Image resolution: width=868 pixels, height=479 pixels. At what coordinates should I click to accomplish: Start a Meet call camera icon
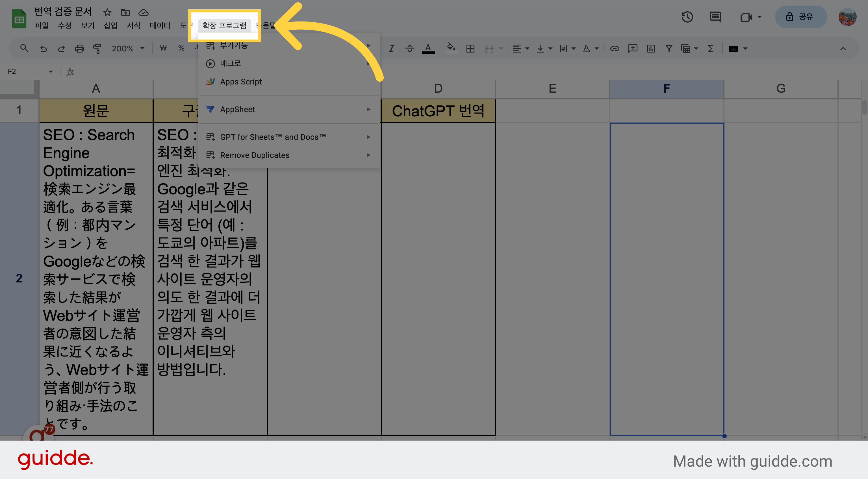pos(746,17)
